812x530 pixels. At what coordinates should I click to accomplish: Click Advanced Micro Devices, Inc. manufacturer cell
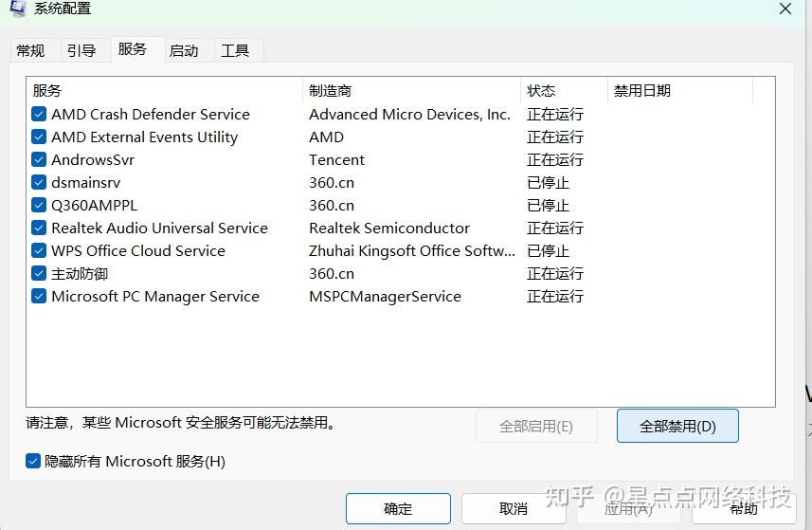point(409,114)
